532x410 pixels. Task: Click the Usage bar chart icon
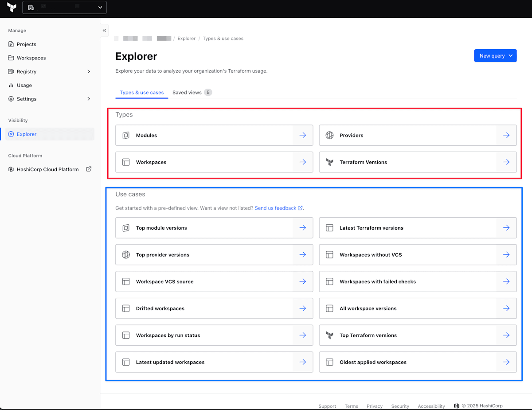pyautogui.click(x=11, y=85)
